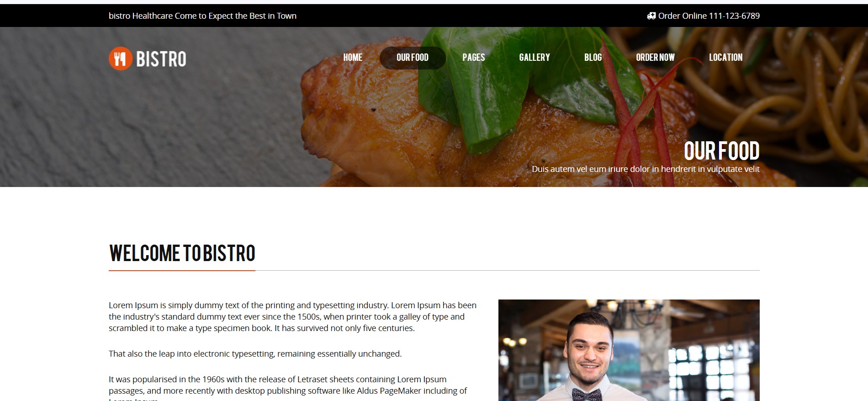Click the BISTRO logo text

pos(161,59)
